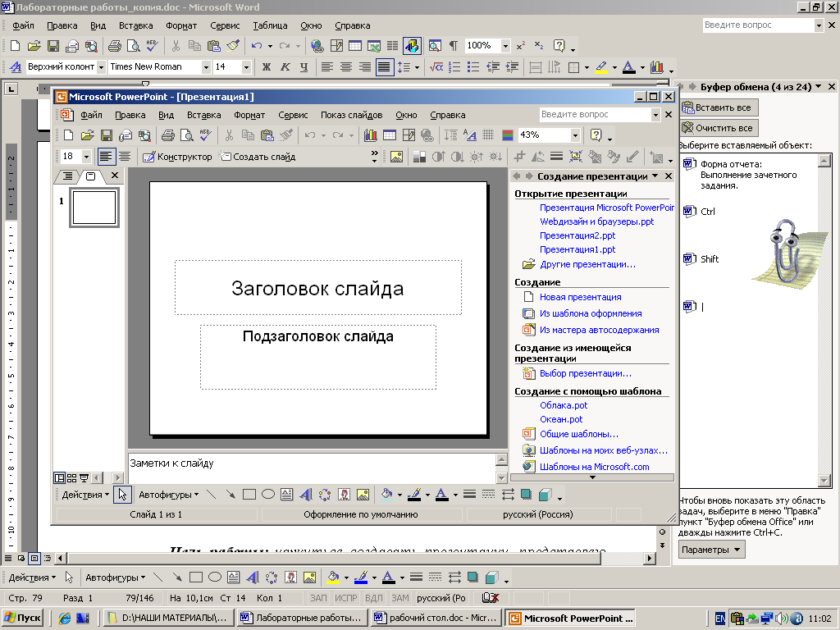Click PowerPoint Insert Chart icon
Image resolution: width=840 pixels, height=630 pixels.
click(370, 135)
